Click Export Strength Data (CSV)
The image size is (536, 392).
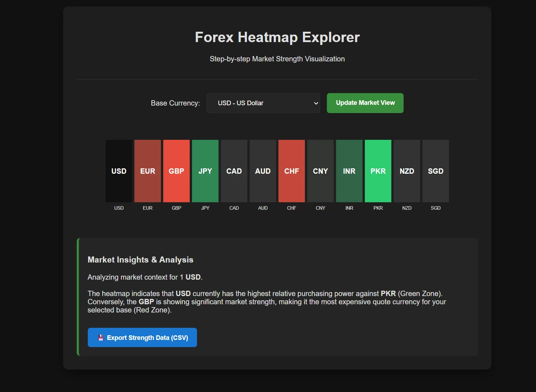pos(142,337)
